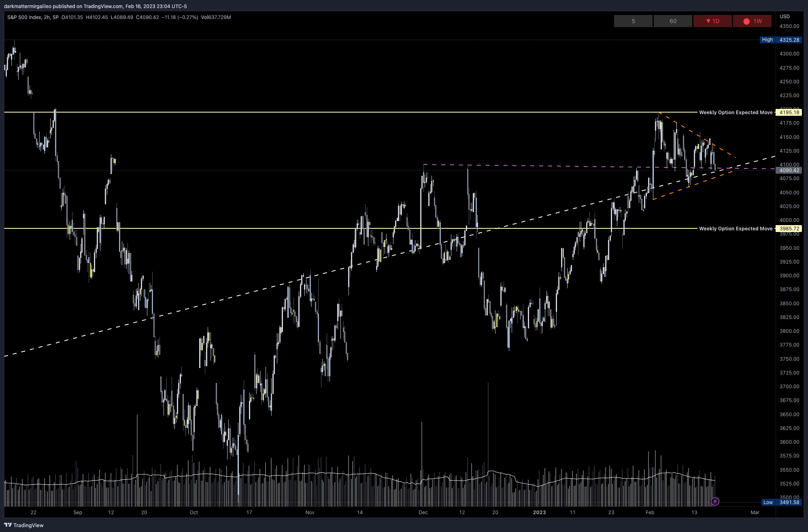Click the Vol 637.729M indicator label
This screenshot has height=532, width=808.
pos(216,17)
